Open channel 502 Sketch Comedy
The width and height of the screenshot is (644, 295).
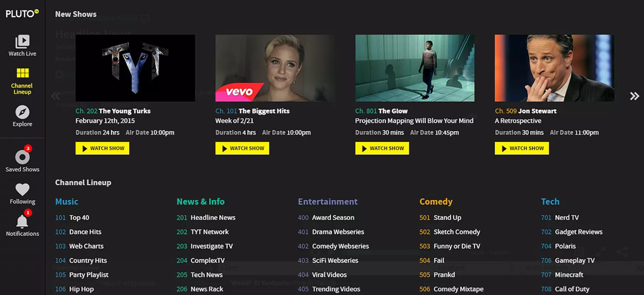click(x=450, y=232)
